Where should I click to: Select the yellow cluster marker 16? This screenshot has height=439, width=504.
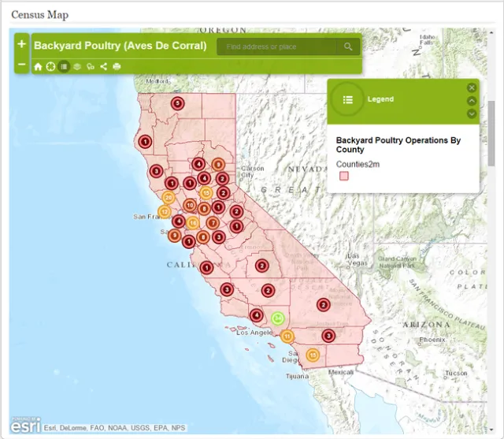click(192, 222)
